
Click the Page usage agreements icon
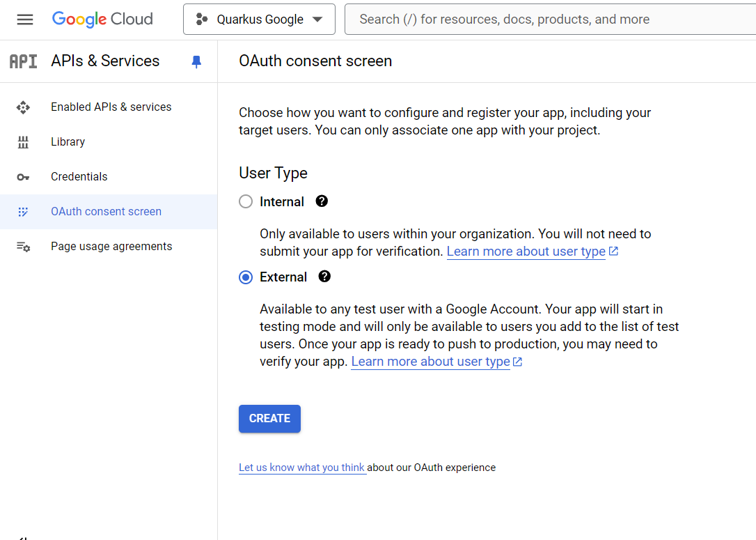point(23,247)
